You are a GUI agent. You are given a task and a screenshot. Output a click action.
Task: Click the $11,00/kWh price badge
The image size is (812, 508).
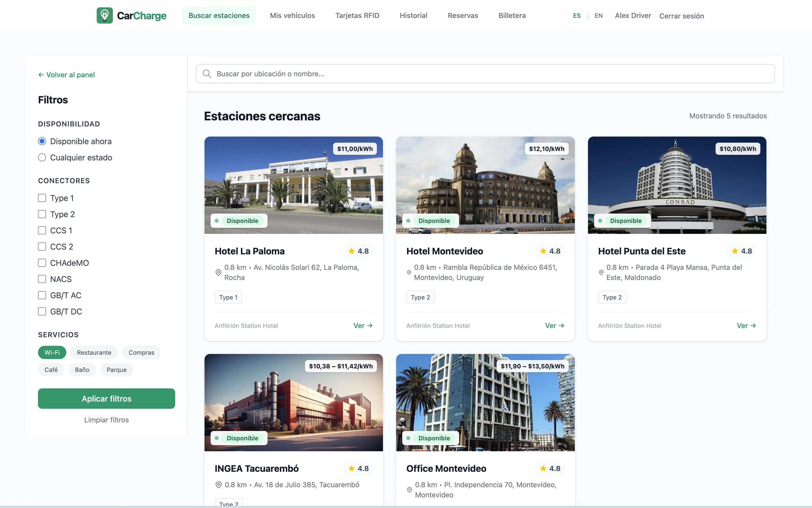[x=355, y=149]
